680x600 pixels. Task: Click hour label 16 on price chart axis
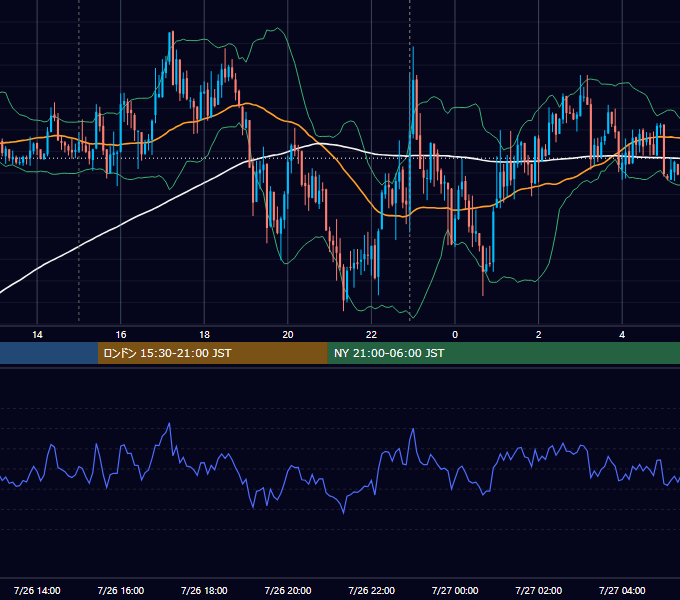121,335
